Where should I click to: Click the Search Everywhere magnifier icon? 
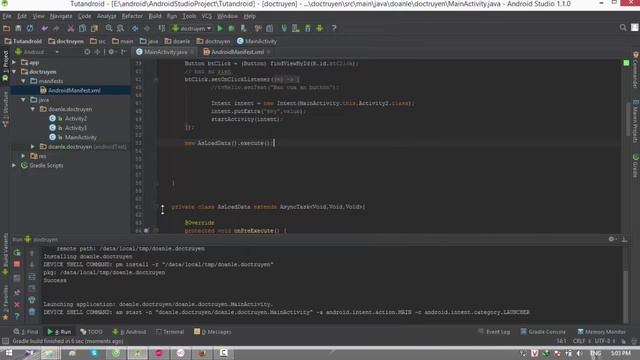(x=623, y=28)
